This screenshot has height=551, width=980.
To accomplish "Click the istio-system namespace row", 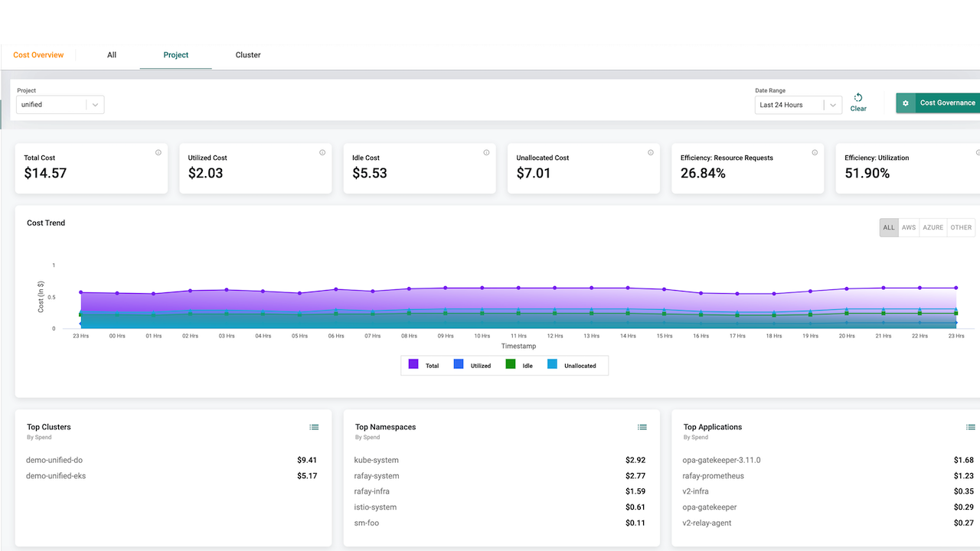I will point(500,507).
